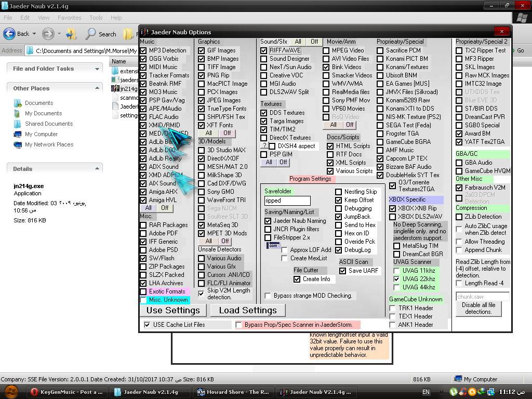This screenshot has height=399, width=532.
Task: Open the Edit menu
Action: pyautogui.click(x=25, y=18)
